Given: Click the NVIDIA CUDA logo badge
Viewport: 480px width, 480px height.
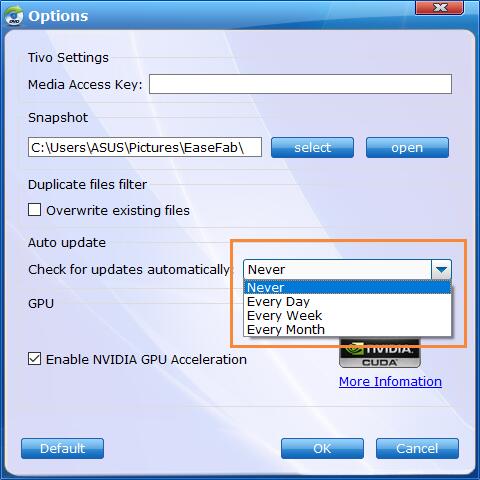Looking at the screenshot, I should 380,353.
